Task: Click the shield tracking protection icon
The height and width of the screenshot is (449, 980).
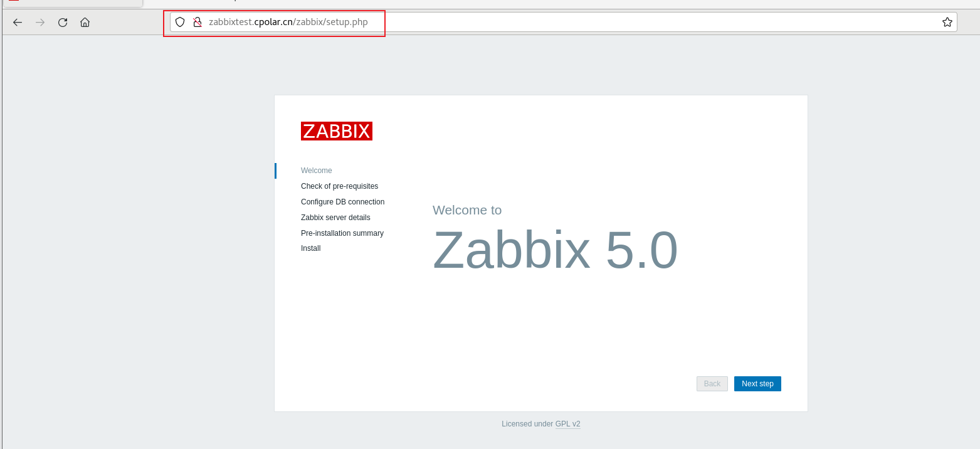Action: click(x=180, y=23)
